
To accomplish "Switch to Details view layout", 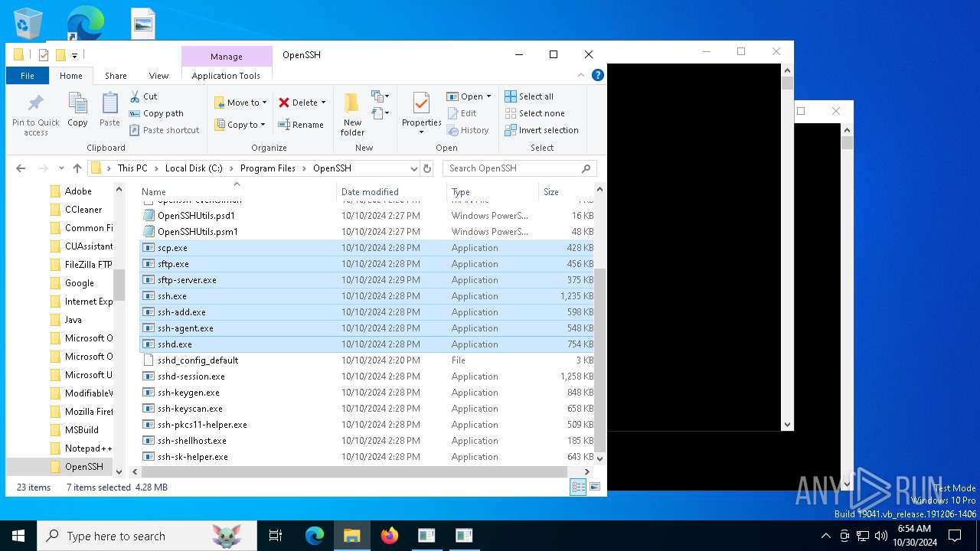I will pyautogui.click(x=578, y=487).
